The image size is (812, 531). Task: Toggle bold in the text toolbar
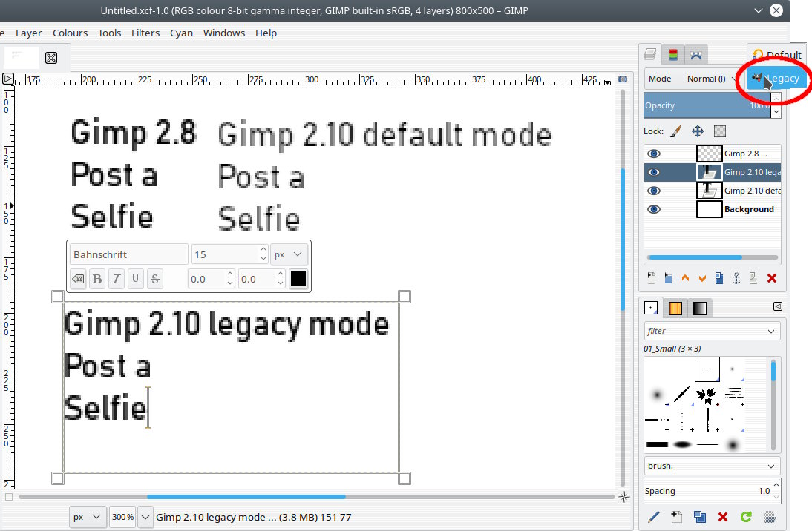(96, 279)
